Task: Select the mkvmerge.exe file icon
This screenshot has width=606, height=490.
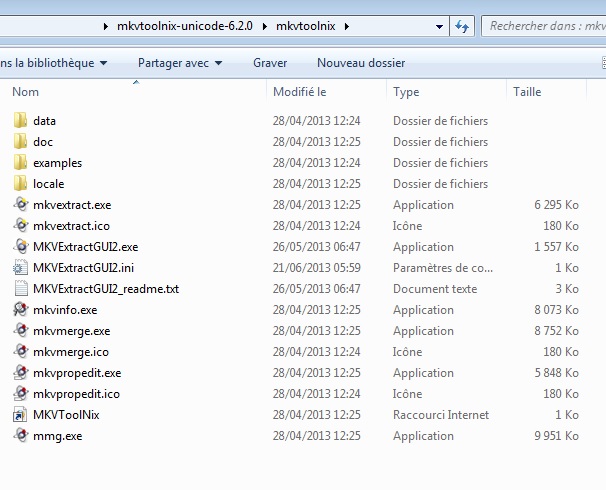Action: click(21, 331)
